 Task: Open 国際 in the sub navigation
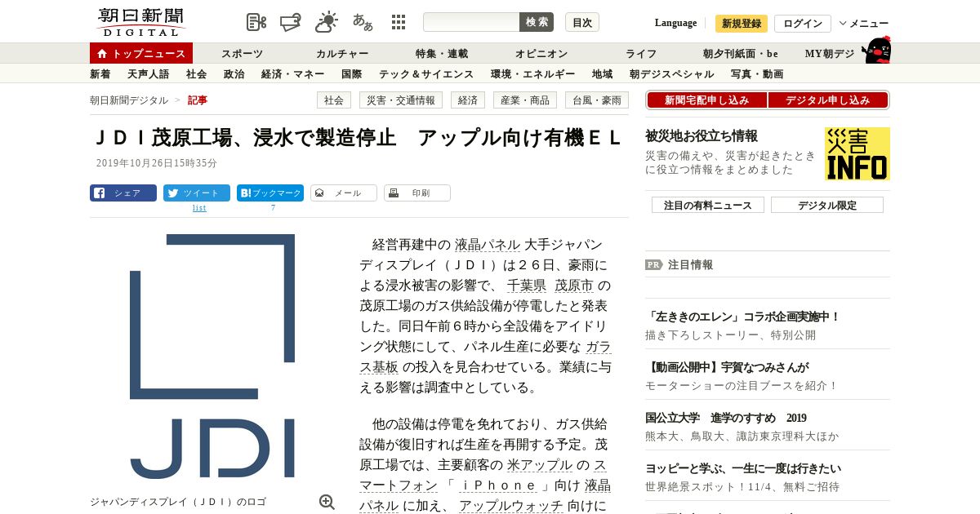coord(351,74)
